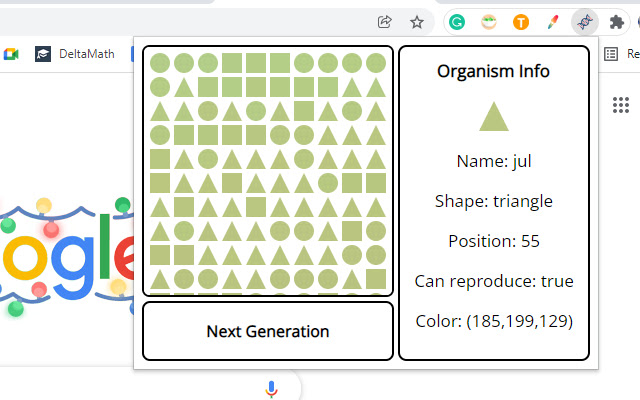Click the 'Name: jul' text
Image resolution: width=640 pixels, height=400 pixels.
(x=494, y=161)
